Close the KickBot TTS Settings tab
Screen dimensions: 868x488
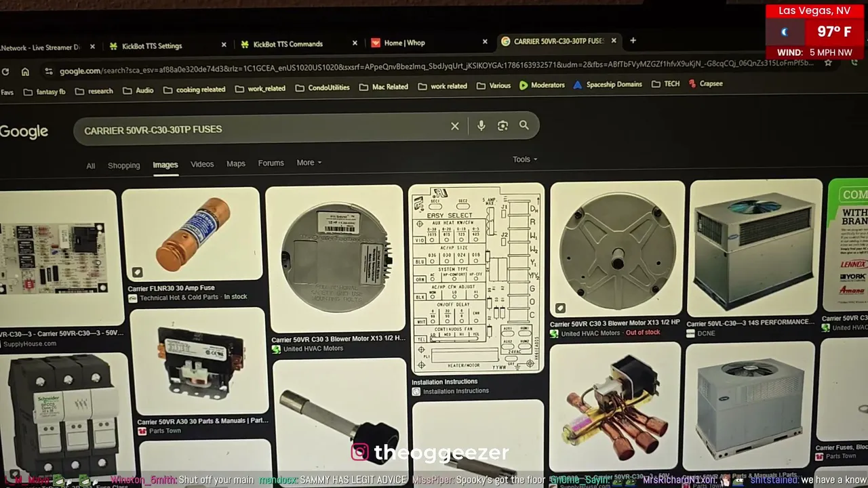pyautogui.click(x=224, y=45)
